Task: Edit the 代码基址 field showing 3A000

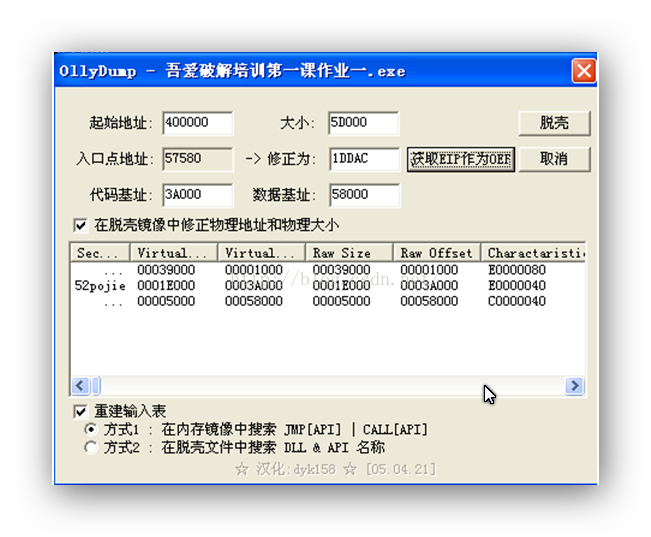Action: [x=198, y=195]
